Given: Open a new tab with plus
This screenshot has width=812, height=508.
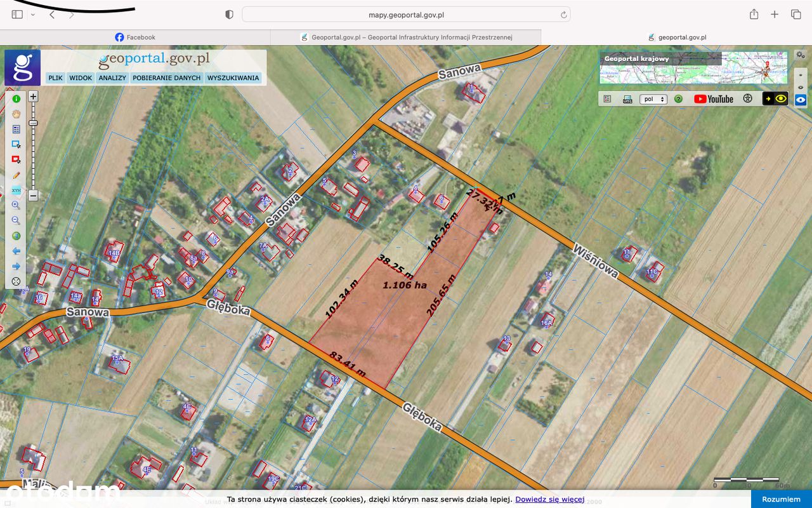Looking at the screenshot, I should click(x=775, y=14).
